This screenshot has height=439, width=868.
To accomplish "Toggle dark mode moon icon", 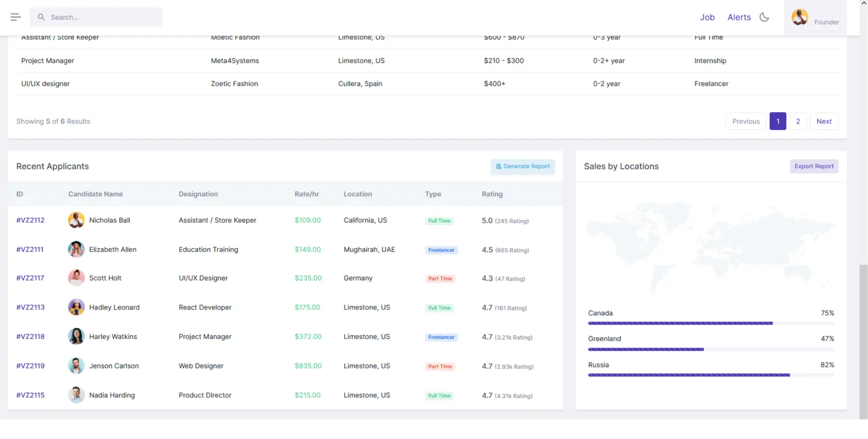I will tap(764, 17).
